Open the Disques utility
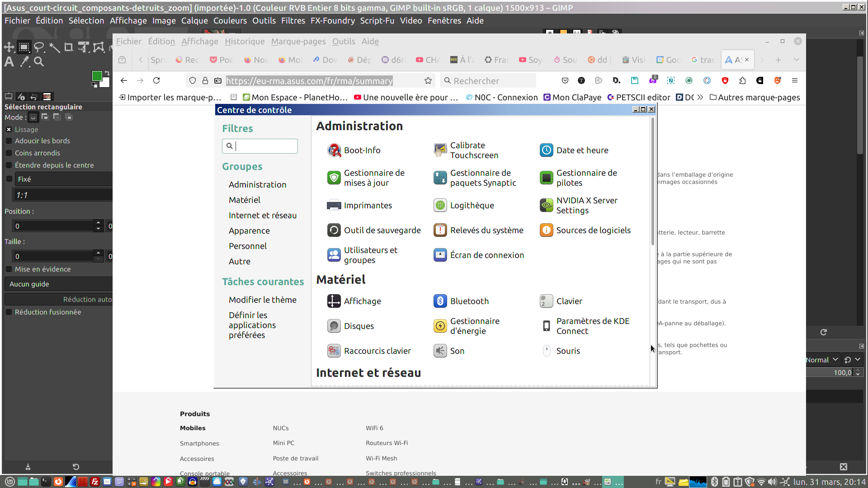This screenshot has height=488, width=868. (x=359, y=326)
